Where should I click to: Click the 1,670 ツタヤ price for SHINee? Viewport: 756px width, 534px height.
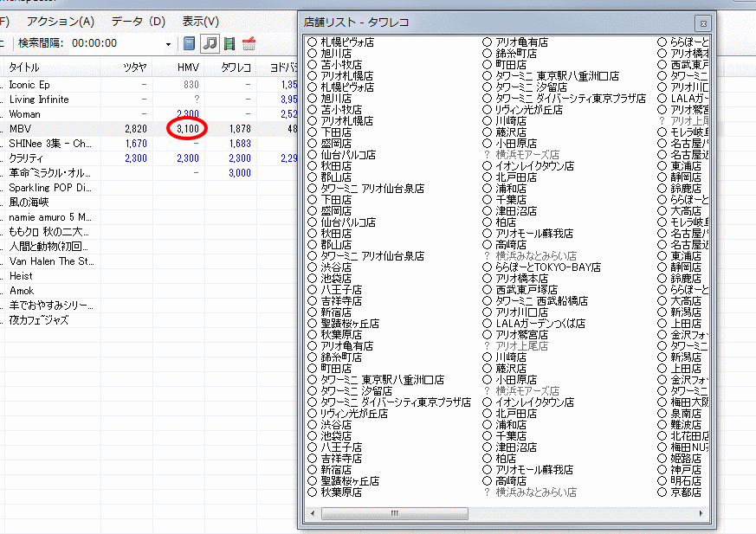point(136,144)
